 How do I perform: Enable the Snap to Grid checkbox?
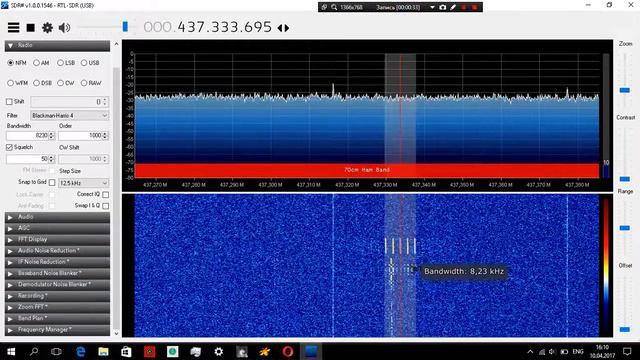[x=52, y=182]
